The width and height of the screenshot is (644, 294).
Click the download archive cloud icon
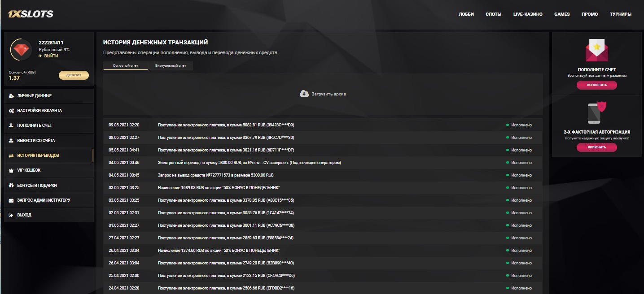[304, 94]
